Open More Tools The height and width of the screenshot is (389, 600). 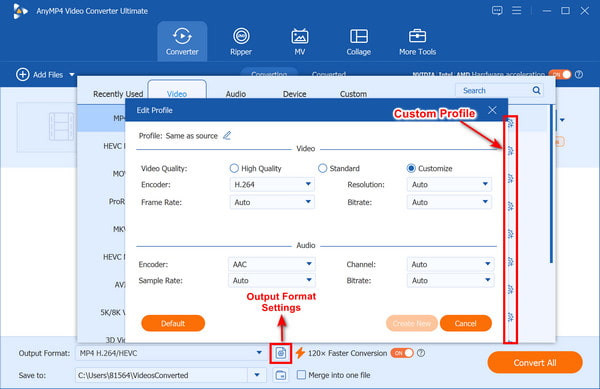pyautogui.click(x=417, y=41)
